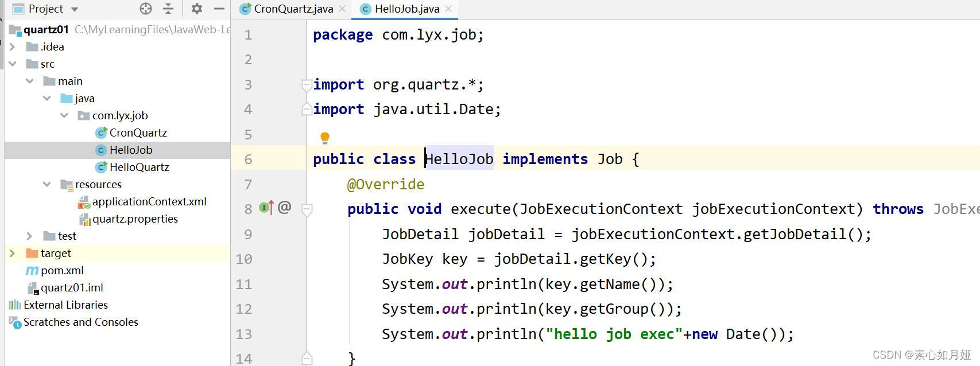
Task: Select the resources folder icon
Action: [x=67, y=184]
